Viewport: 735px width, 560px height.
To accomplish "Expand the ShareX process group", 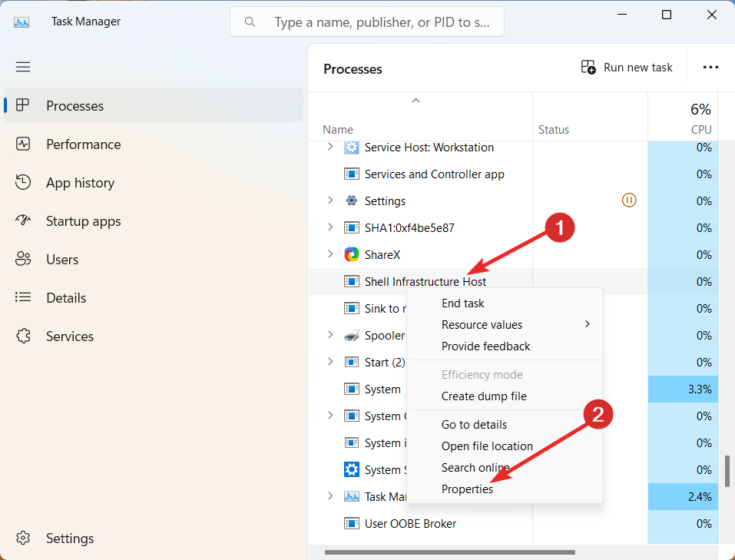I will pyautogui.click(x=330, y=254).
